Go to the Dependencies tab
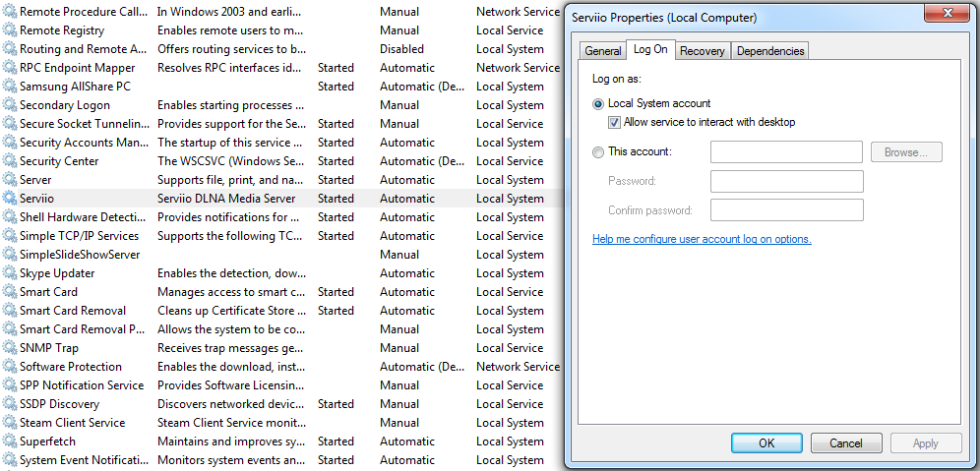Screen dimensions: 980x471 pos(769,51)
